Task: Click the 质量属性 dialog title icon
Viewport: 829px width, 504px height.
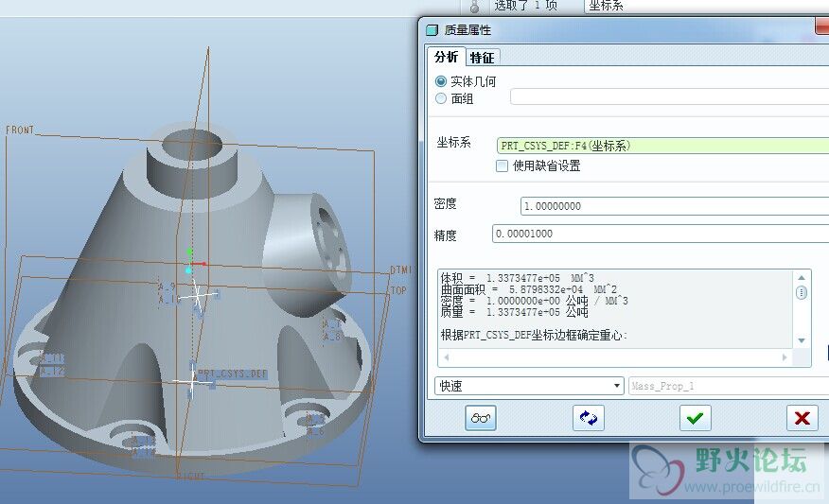Action: tap(432, 30)
